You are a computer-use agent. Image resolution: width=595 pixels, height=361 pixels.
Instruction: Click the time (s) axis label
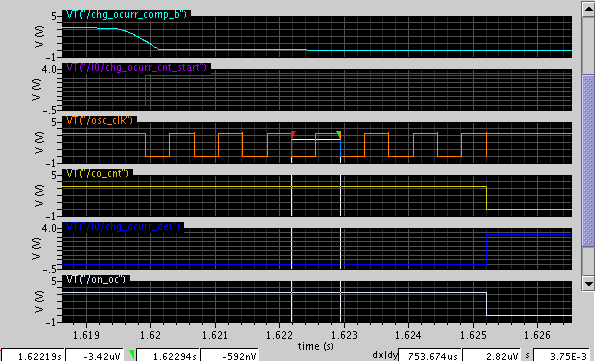[x=316, y=346]
